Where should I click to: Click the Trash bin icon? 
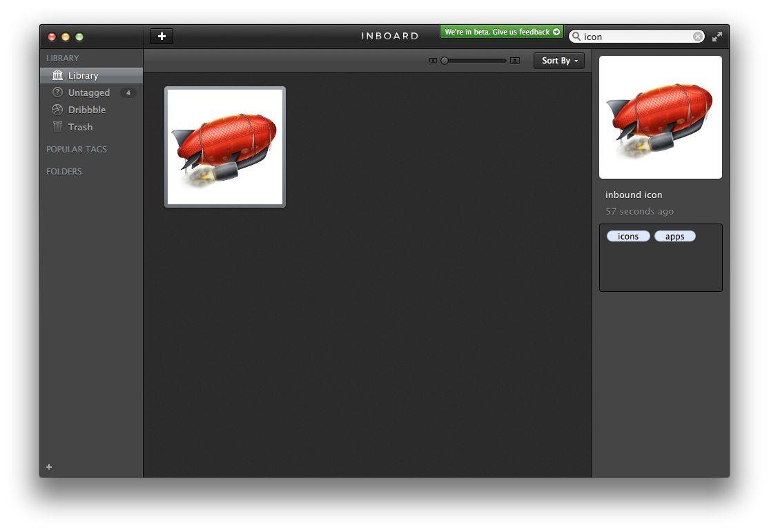pyautogui.click(x=57, y=127)
